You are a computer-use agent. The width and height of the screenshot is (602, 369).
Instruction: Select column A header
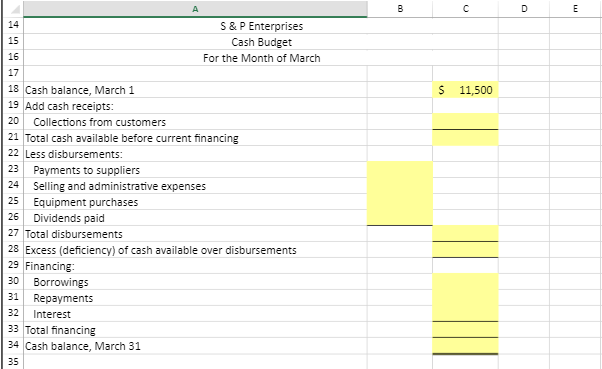click(x=195, y=9)
